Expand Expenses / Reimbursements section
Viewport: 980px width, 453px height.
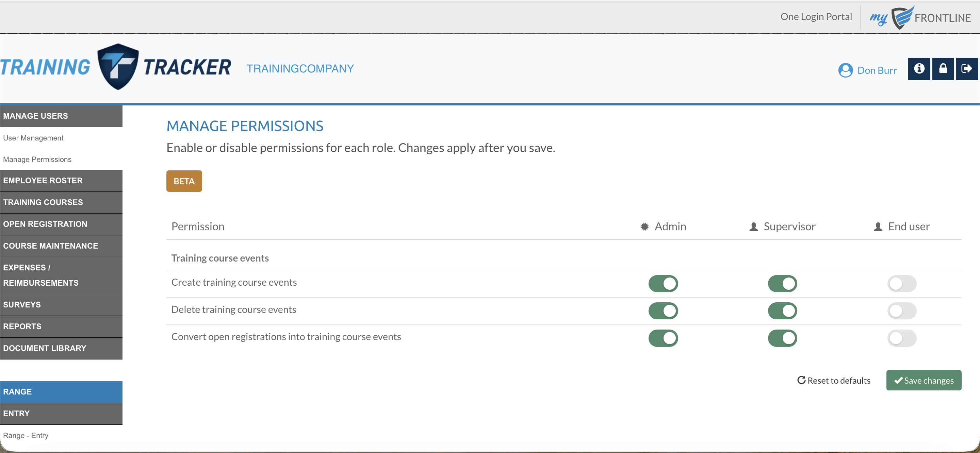click(61, 275)
